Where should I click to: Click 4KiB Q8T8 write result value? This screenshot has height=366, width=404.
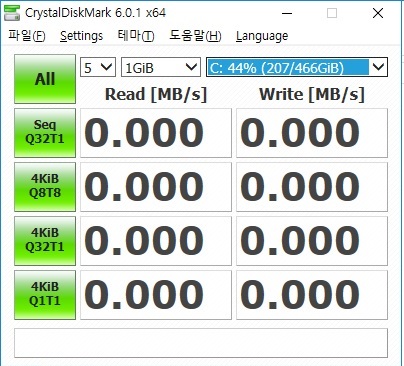(x=312, y=187)
